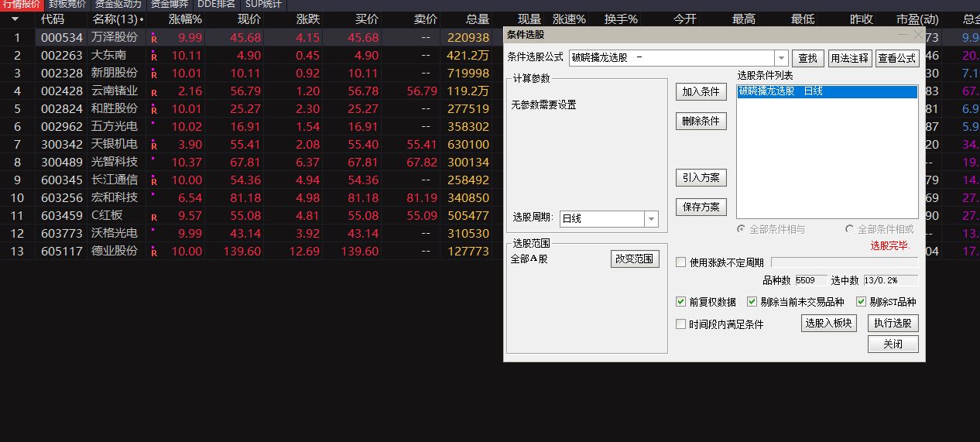Open the 选股周期 dropdown showing 日线
This screenshot has height=442, width=980.
tap(651, 219)
